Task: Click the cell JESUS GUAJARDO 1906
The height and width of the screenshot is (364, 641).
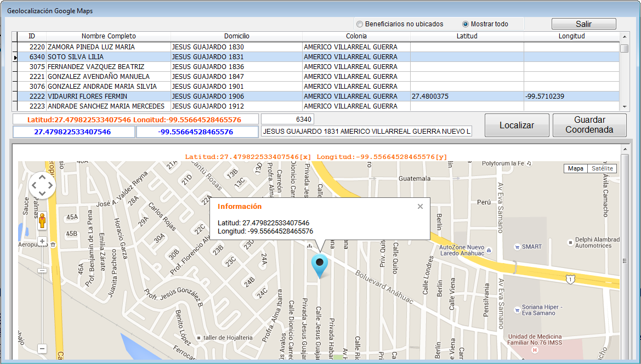Action: [x=236, y=96]
